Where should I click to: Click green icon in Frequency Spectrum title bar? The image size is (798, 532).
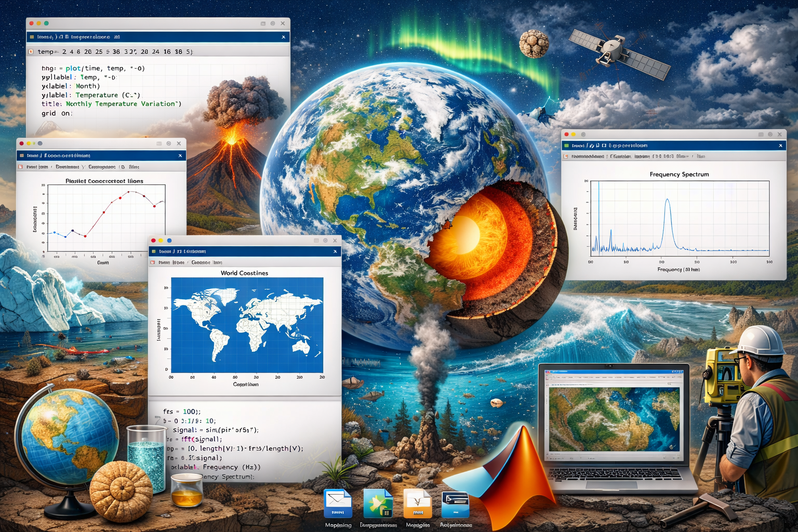pos(566,146)
